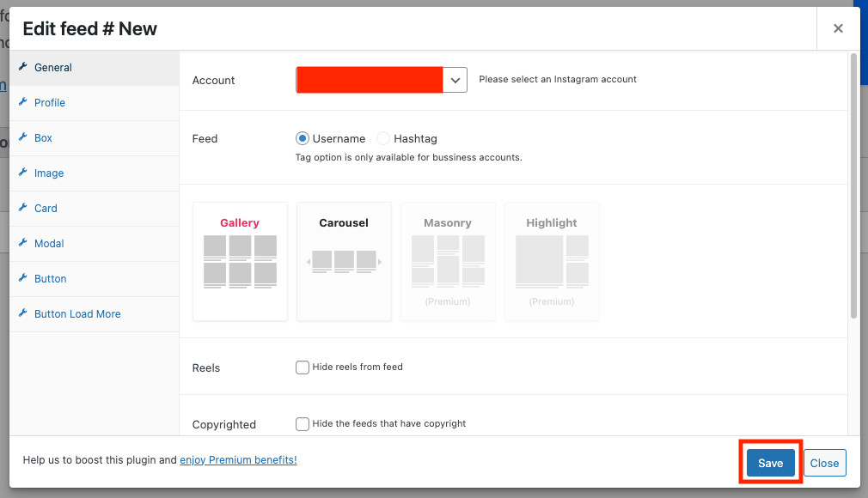Click the wrench icon beside Button Load More
The height and width of the screenshot is (498, 868).
pos(23,313)
